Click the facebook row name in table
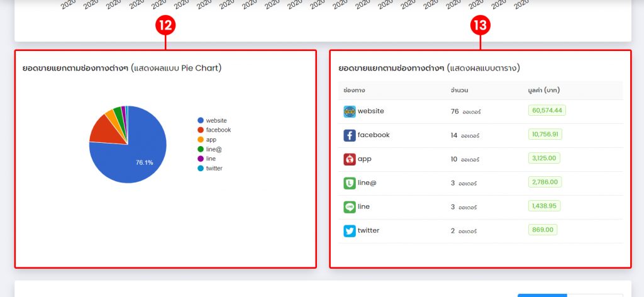Screen dimensions: 644x297 coord(374,135)
